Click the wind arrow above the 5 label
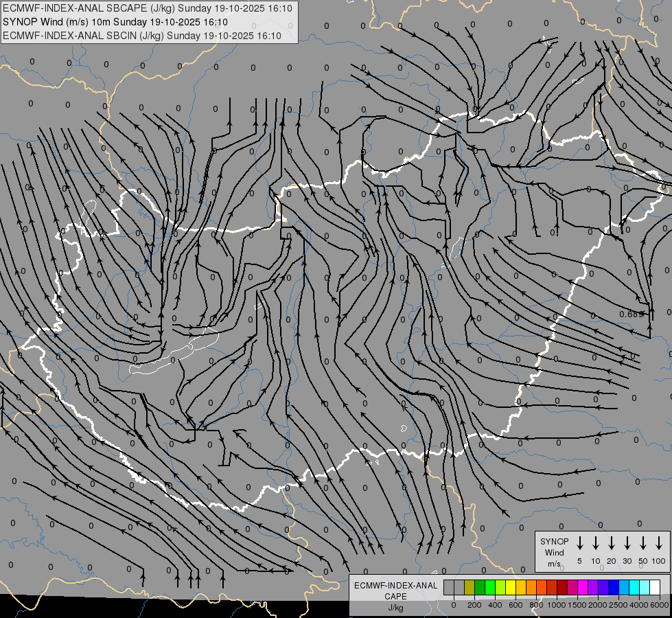The width and height of the screenshot is (672, 618). [x=580, y=543]
